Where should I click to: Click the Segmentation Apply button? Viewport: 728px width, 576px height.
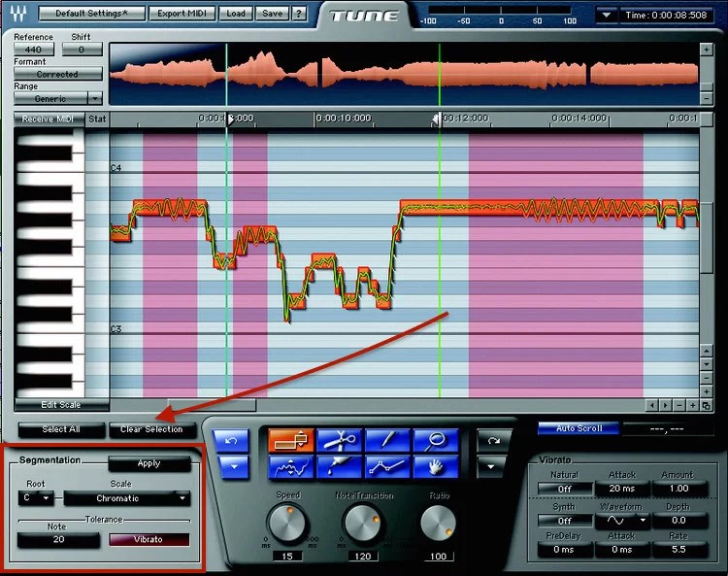tap(149, 463)
